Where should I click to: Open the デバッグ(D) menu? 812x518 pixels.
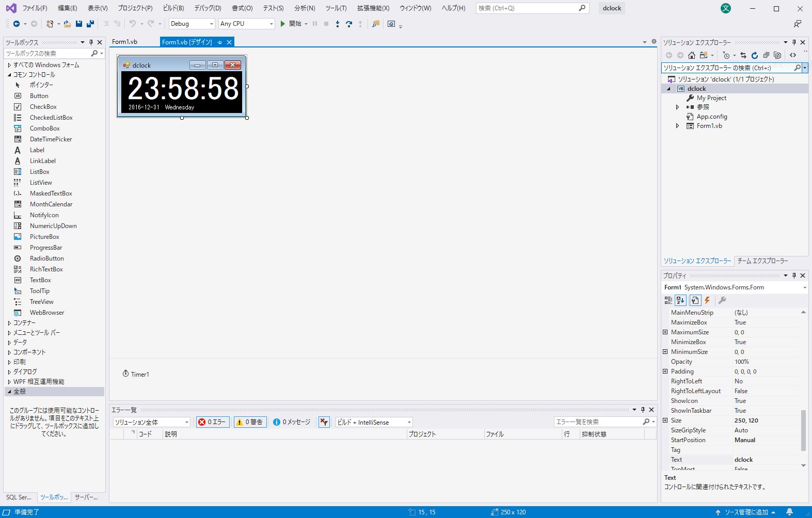[208, 8]
